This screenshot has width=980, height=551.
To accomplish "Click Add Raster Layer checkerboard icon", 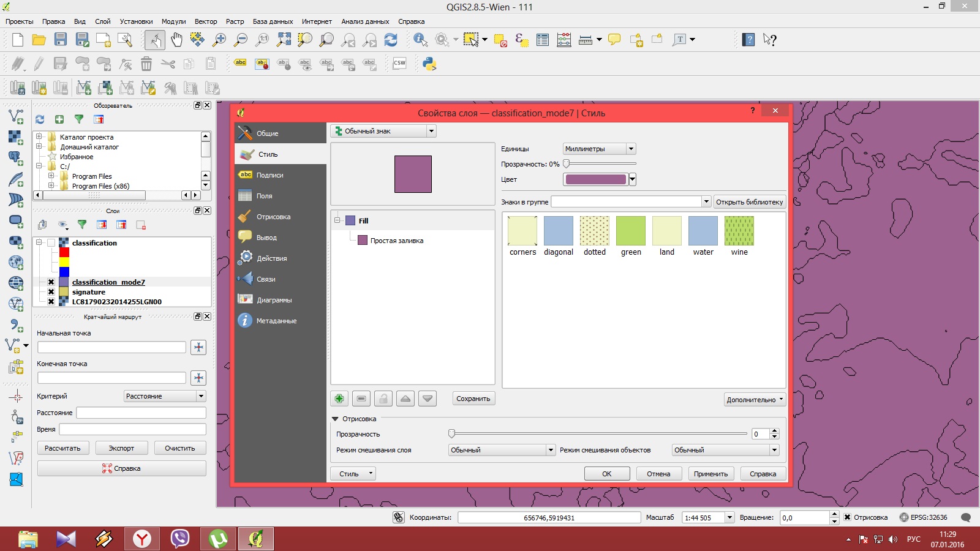I will pos(16,137).
